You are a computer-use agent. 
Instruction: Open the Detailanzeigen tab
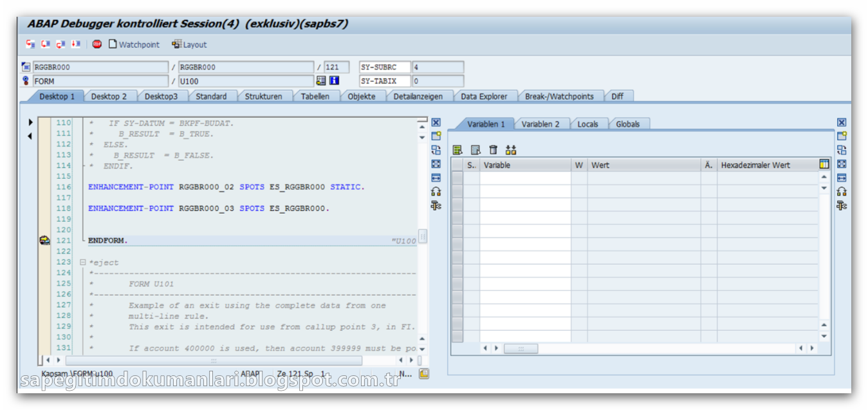(418, 97)
